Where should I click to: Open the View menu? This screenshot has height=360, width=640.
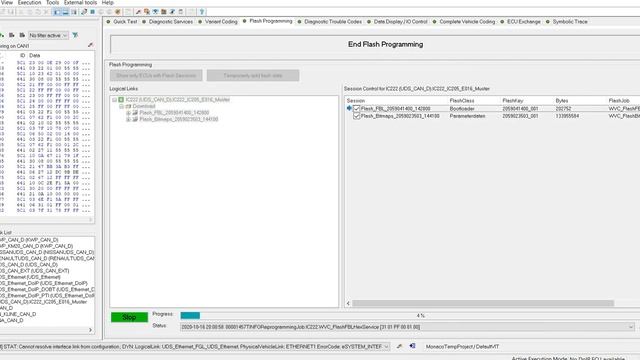pyautogui.click(x=7, y=2)
